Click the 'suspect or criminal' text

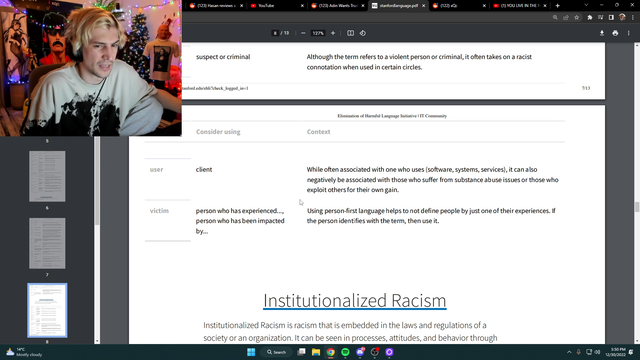click(223, 57)
